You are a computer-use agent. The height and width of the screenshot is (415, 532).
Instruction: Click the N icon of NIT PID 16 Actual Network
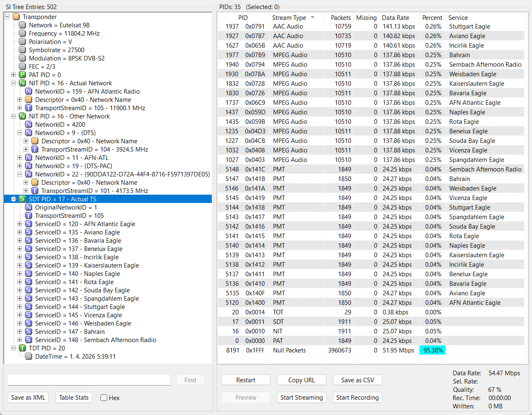[22, 83]
